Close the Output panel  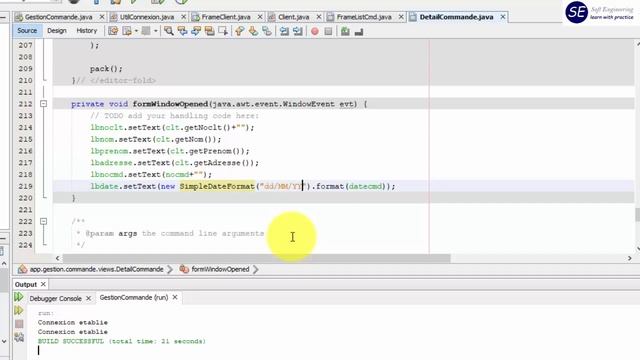point(43,284)
